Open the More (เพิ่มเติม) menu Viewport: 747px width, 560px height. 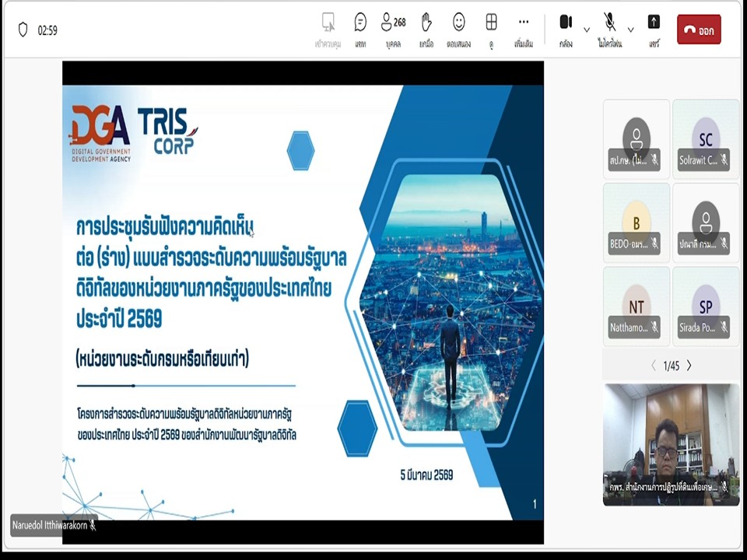pos(523,22)
